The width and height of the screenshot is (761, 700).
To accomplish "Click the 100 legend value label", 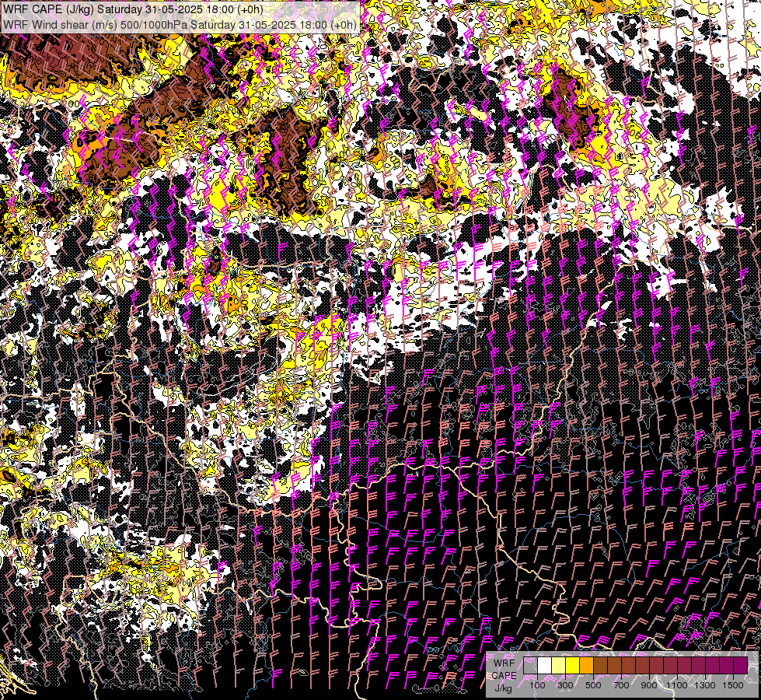I will (537, 685).
